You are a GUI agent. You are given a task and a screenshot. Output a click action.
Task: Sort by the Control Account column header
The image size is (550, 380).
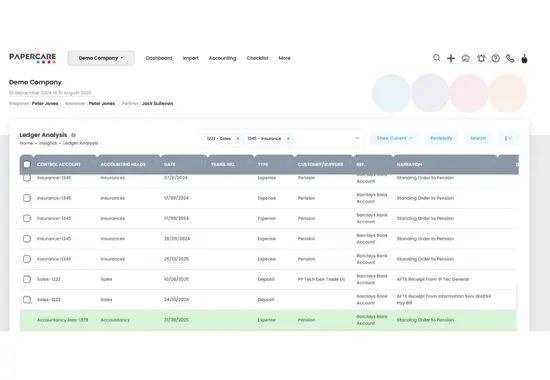[x=59, y=164]
